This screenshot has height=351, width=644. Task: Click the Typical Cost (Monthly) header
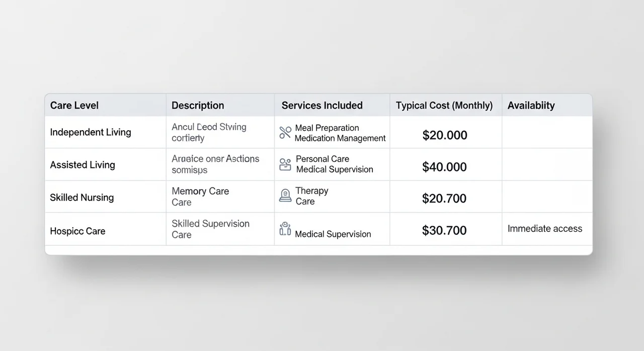(444, 106)
